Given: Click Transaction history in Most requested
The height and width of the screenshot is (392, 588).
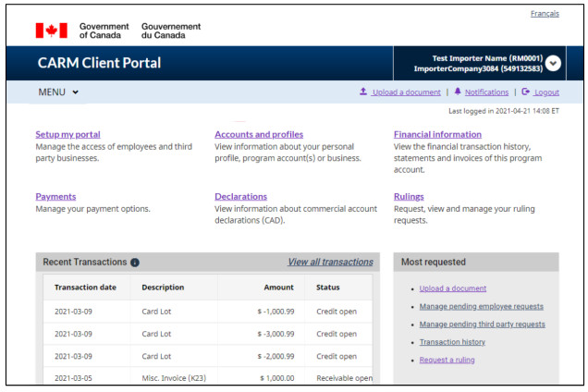Looking at the screenshot, I should click(x=452, y=342).
